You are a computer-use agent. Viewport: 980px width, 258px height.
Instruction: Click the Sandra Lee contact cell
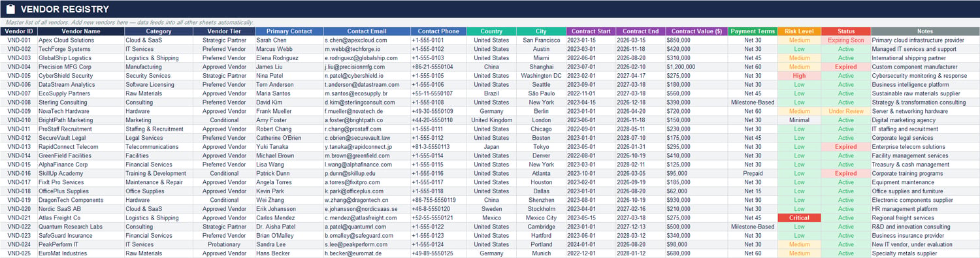coord(289,244)
